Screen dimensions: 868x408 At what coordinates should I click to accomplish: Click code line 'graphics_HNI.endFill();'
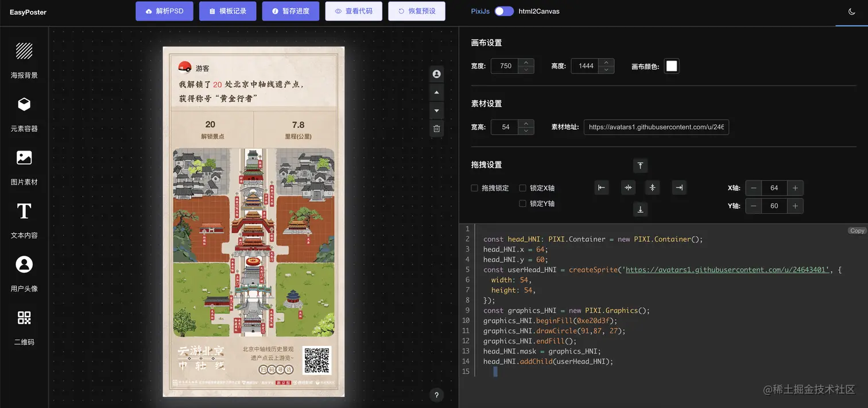[530, 341]
